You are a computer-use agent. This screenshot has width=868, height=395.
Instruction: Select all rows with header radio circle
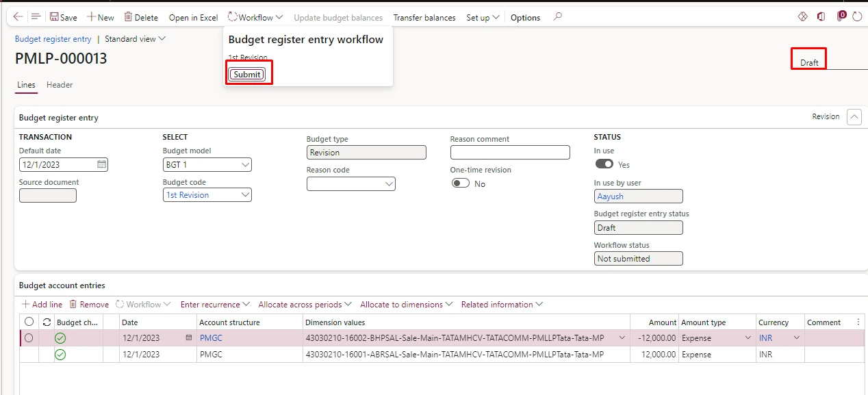(x=29, y=322)
